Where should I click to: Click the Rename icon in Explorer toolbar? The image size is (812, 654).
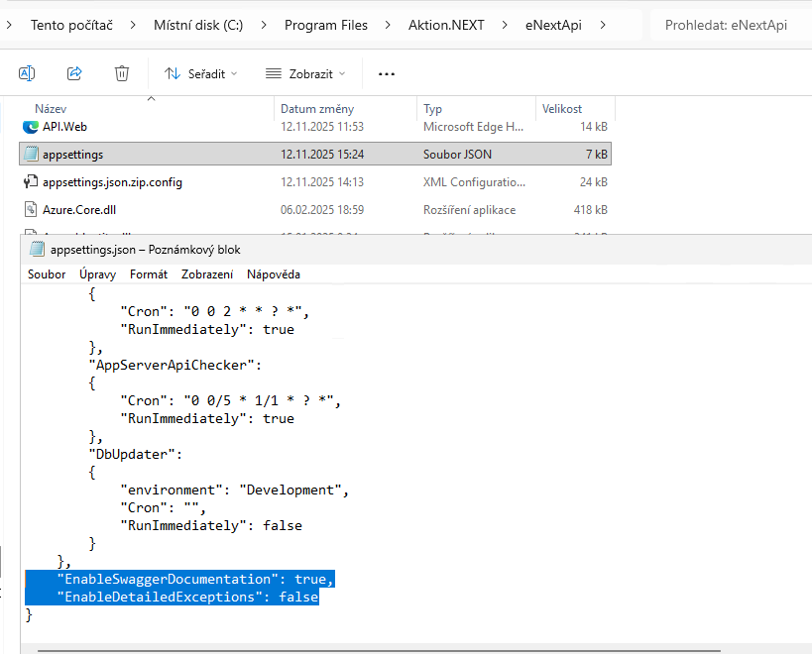[x=27, y=73]
